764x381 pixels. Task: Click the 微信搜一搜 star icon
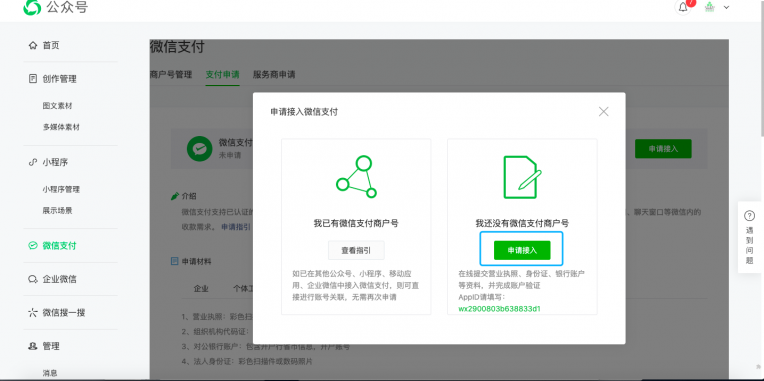[33, 312]
